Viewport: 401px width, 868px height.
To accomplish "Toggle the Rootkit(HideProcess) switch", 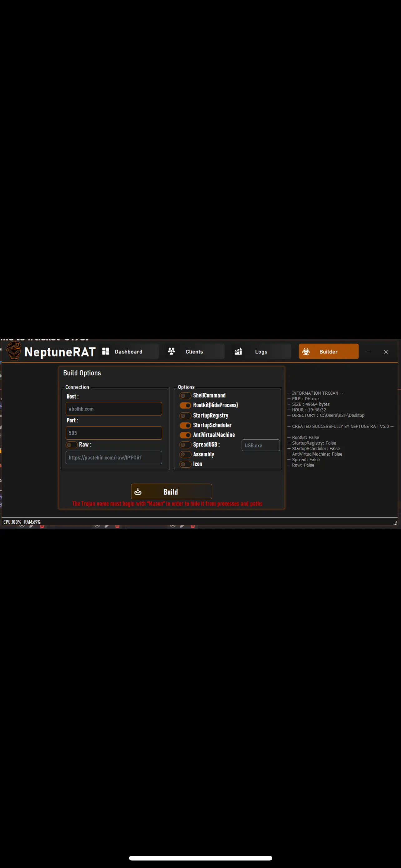I will pos(185,405).
